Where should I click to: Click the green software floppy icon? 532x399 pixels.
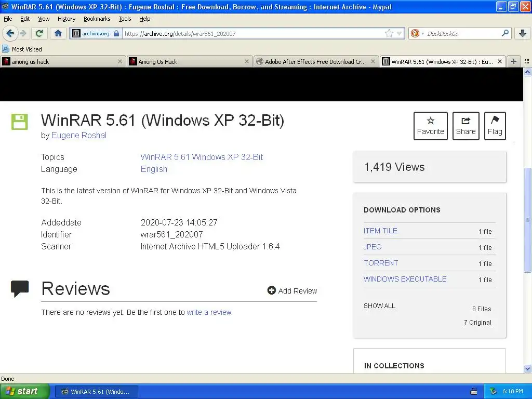pyautogui.click(x=19, y=122)
